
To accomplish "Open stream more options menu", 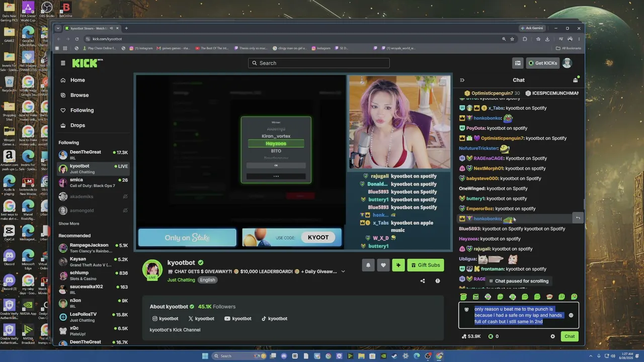I will click(x=438, y=281).
